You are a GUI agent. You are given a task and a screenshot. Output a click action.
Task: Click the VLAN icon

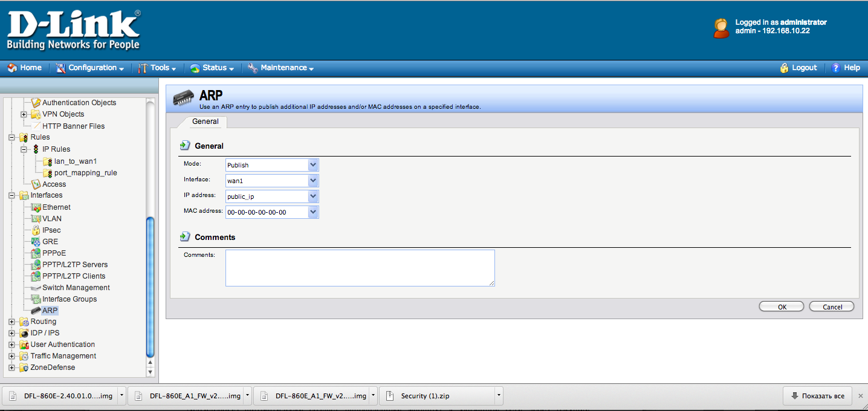click(36, 219)
